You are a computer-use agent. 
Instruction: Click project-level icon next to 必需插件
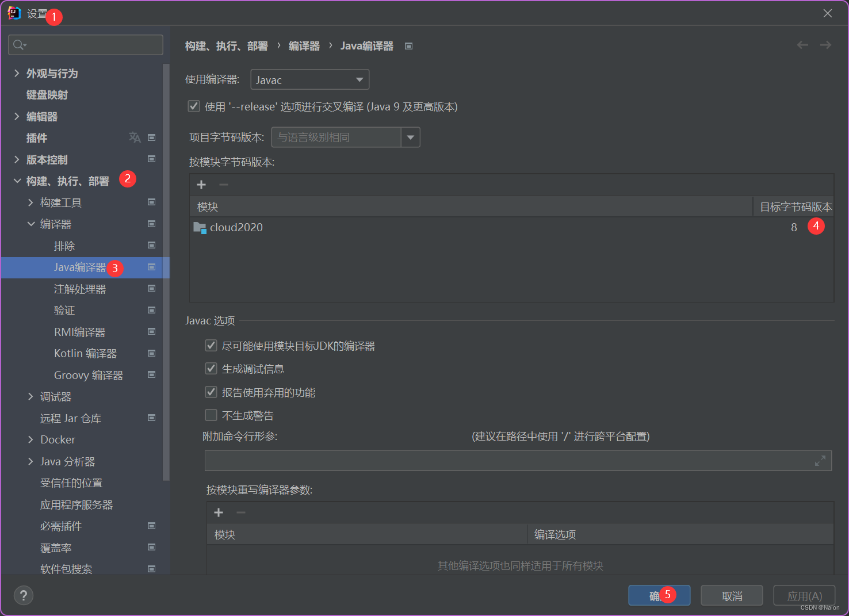[152, 526]
